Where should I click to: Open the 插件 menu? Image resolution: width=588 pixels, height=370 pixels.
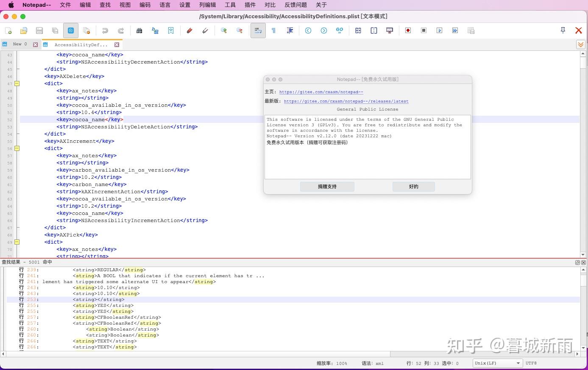(x=250, y=5)
